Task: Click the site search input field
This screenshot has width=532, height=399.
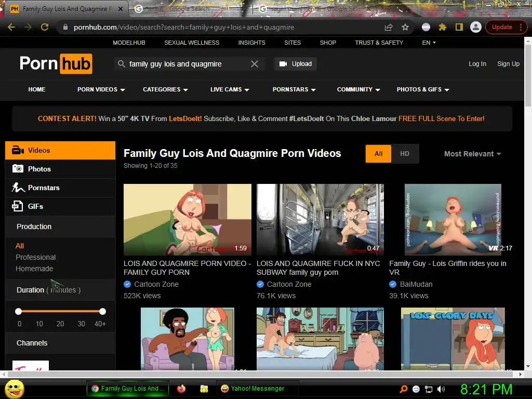Action: coord(188,64)
